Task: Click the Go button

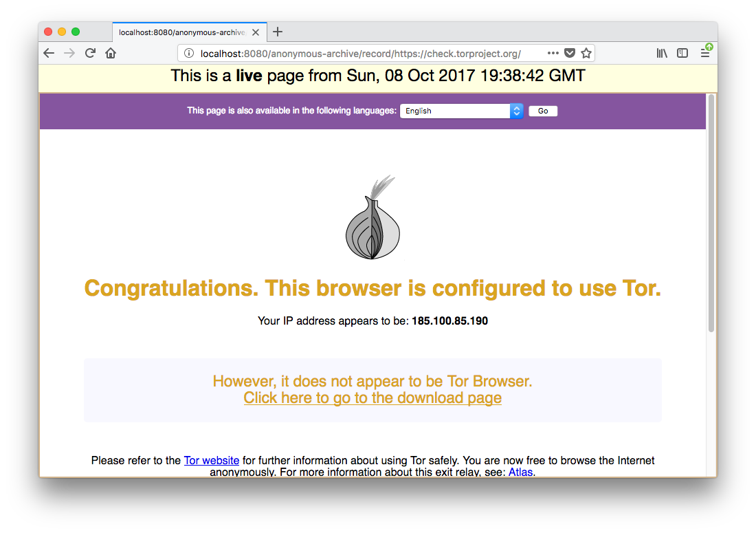Action: pos(543,111)
